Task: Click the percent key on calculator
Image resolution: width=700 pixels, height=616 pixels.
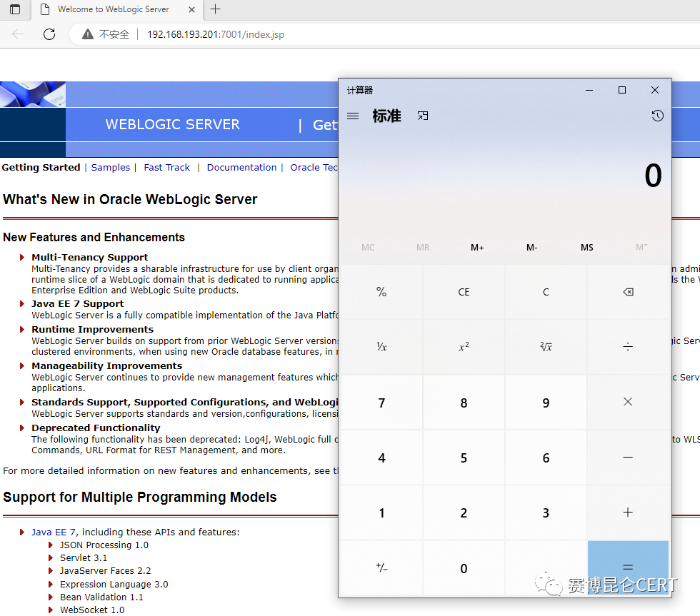Action: tap(381, 292)
